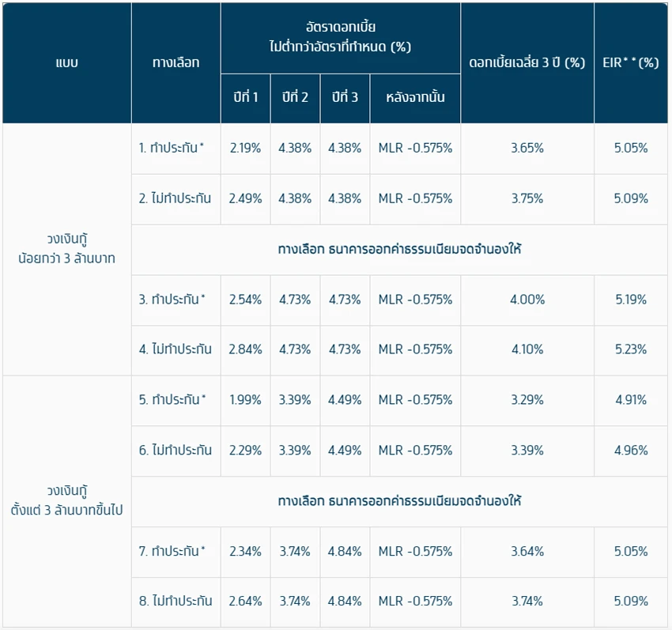This screenshot has height=630, width=672.
Task: Select the "ปีที่ 2" header cell
Action: tap(295, 98)
